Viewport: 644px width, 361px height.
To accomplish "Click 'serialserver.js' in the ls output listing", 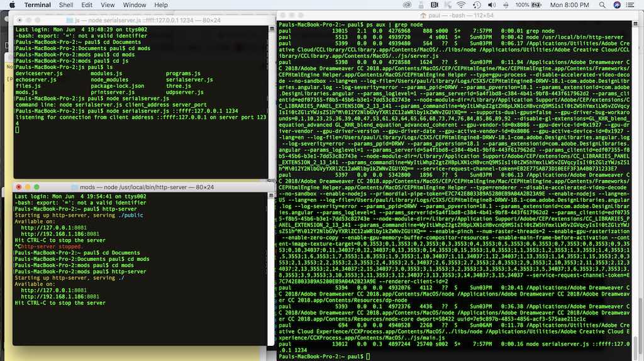I will pyautogui.click(x=189, y=80).
